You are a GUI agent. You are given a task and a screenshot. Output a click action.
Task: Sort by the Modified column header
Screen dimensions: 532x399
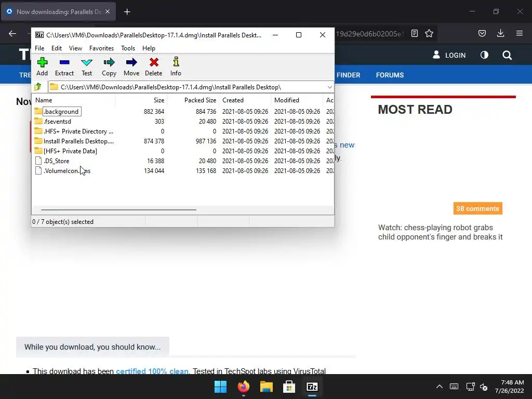tap(297, 100)
